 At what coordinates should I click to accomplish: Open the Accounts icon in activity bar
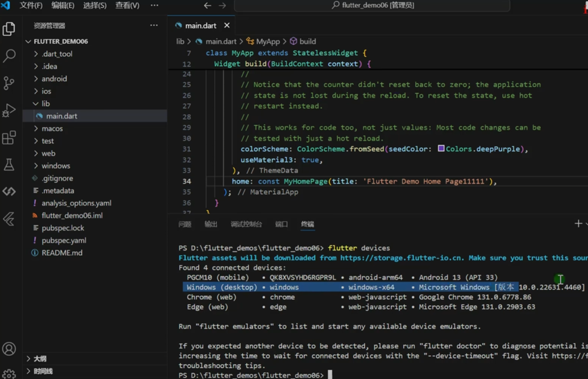point(9,349)
